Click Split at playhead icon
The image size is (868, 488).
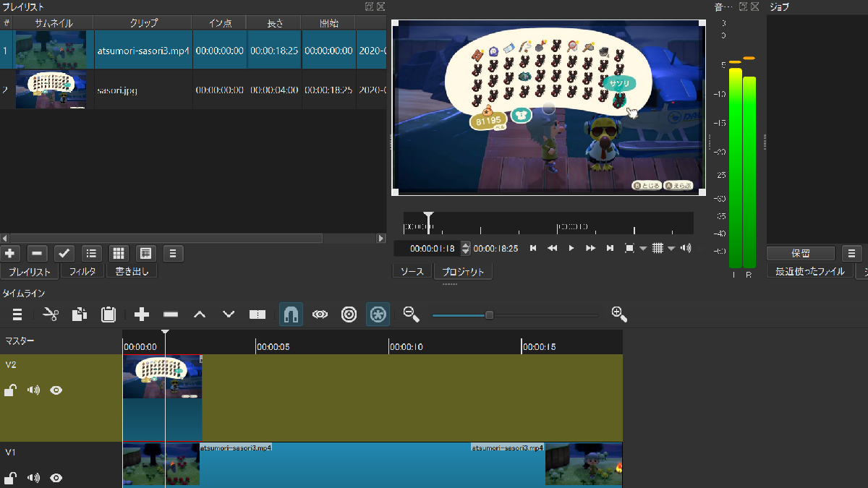click(258, 314)
